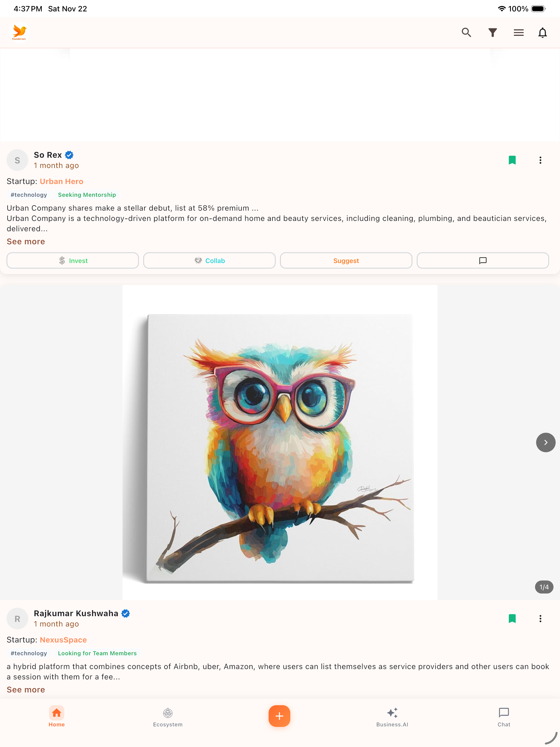Open comment icon on So Rex post

point(483,260)
